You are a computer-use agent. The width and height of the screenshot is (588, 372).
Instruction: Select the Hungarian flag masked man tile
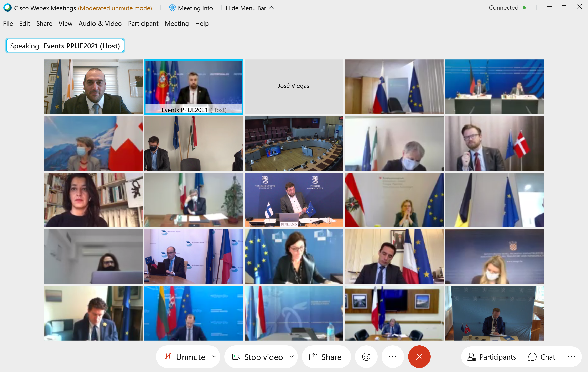[193, 143]
